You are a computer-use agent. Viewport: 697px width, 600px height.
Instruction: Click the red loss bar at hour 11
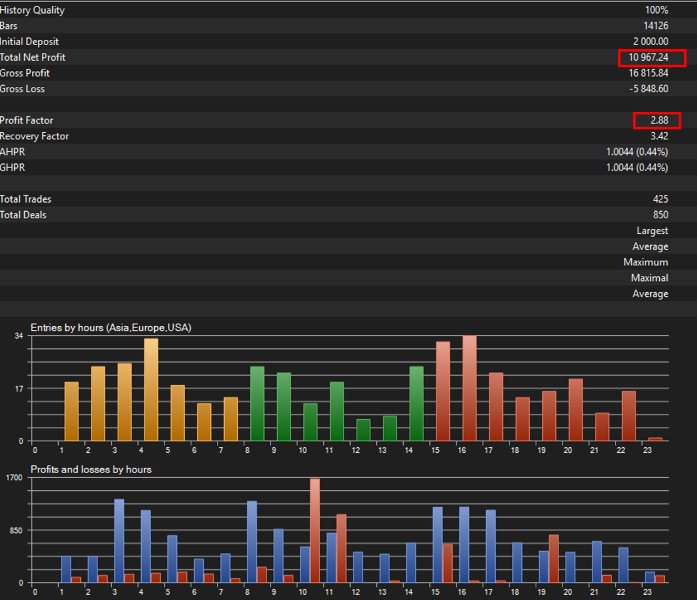click(x=341, y=548)
